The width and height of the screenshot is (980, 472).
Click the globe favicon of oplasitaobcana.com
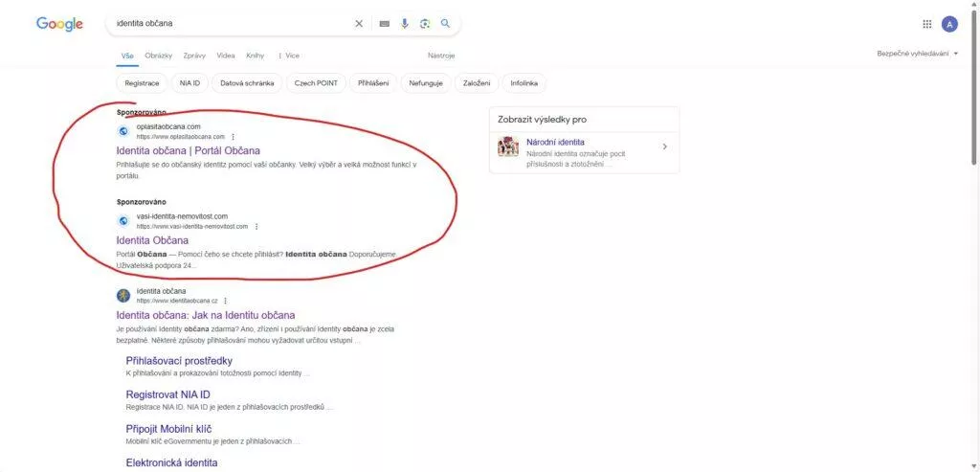pyautogui.click(x=123, y=131)
